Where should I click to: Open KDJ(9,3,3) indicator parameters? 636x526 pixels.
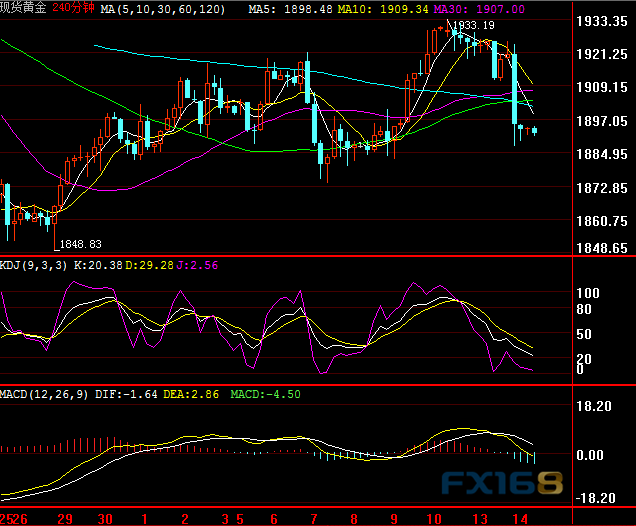click(34, 265)
